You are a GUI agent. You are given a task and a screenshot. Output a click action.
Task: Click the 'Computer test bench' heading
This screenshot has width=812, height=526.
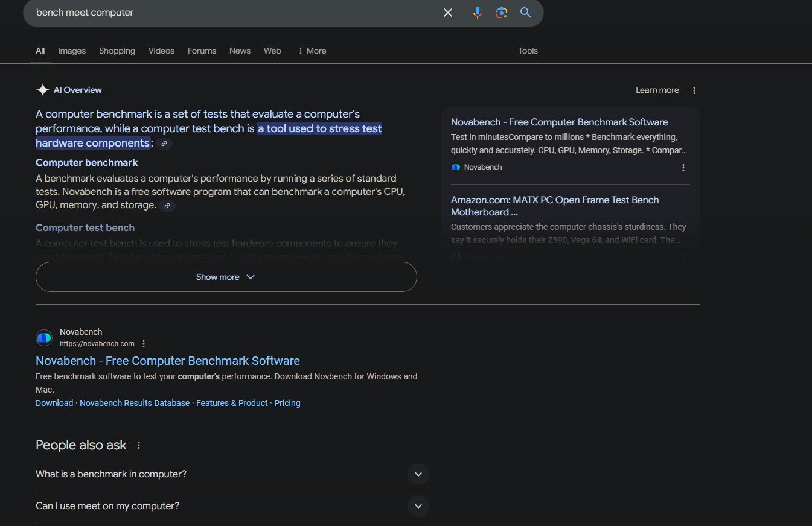click(85, 228)
